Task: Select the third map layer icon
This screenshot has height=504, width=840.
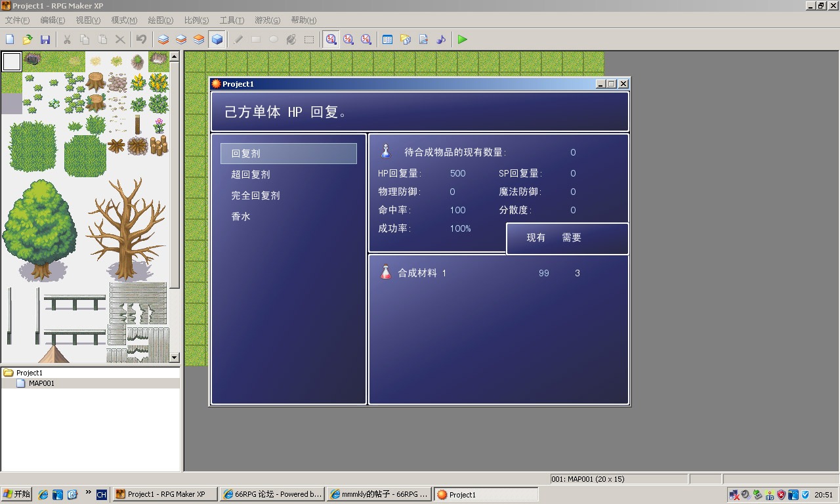Action: pos(199,39)
